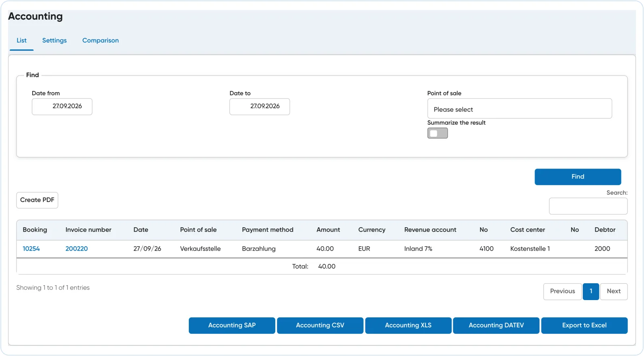Export via Accounting XLS button
644x356 pixels.
click(408, 326)
